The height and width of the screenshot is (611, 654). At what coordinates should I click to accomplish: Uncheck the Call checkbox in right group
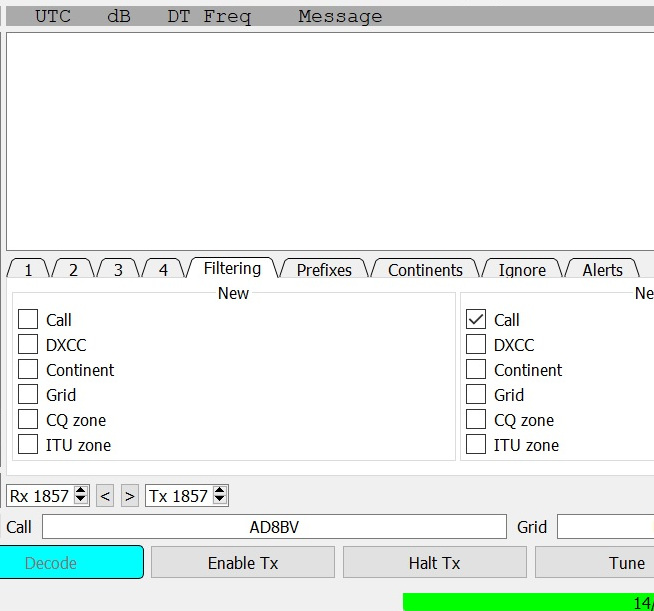476,319
